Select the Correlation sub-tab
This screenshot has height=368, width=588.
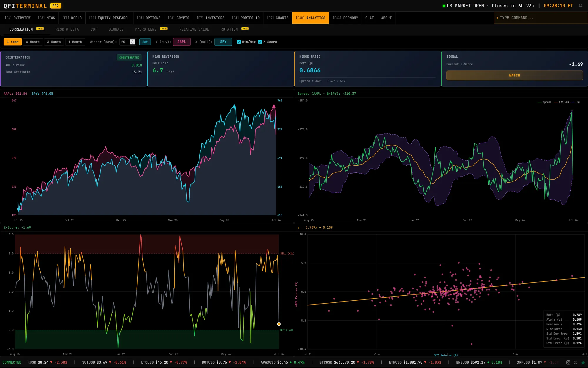26,29
